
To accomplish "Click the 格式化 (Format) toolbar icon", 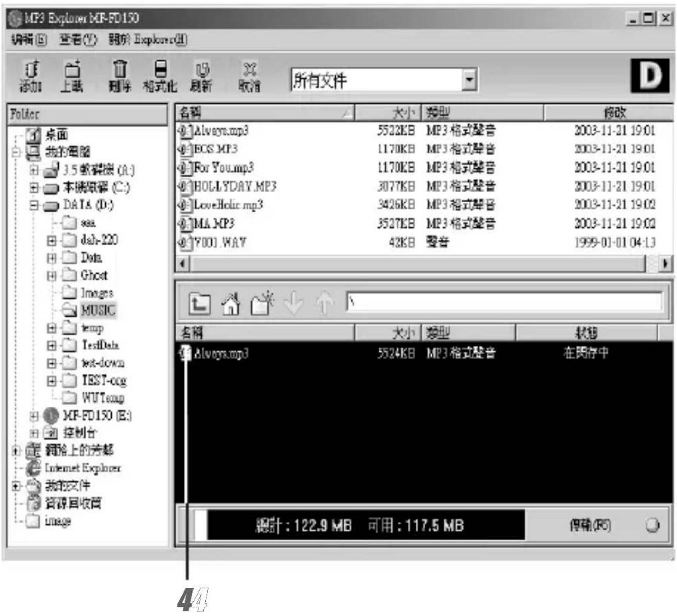I will (x=160, y=77).
